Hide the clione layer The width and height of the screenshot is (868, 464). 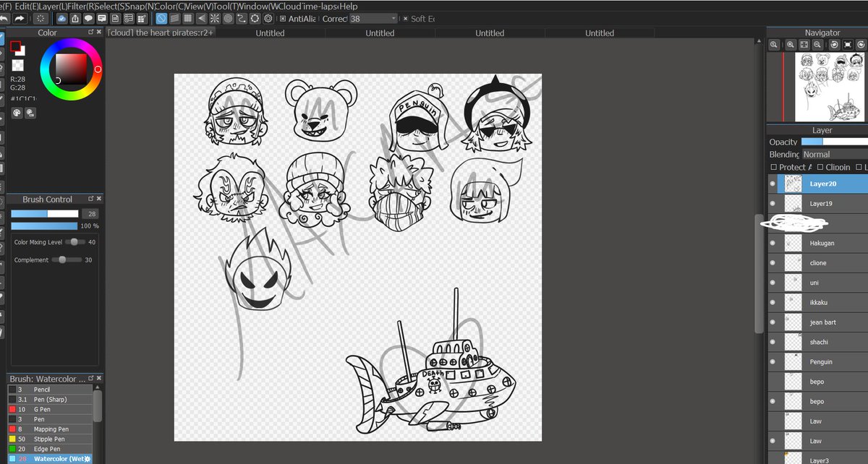coord(773,263)
